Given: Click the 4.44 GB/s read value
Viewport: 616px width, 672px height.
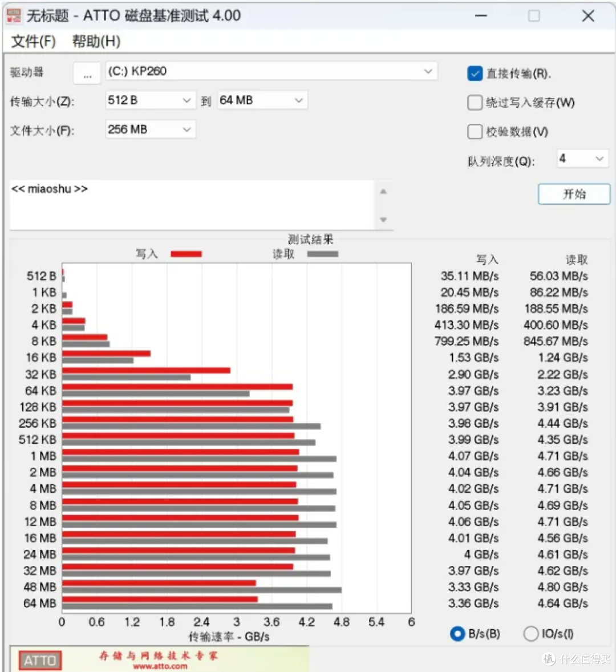Looking at the screenshot, I should (562, 423).
